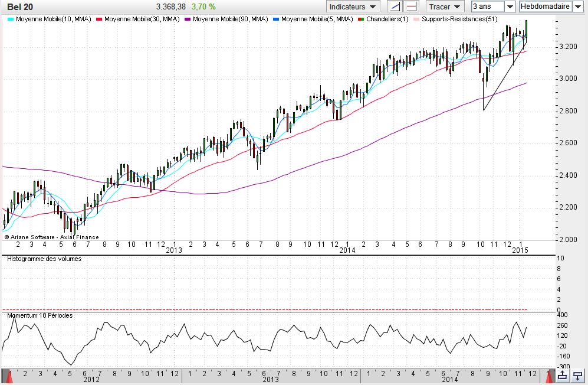Click the Histogramme des volumes panel title
The width and height of the screenshot is (588, 385).
click(44, 259)
